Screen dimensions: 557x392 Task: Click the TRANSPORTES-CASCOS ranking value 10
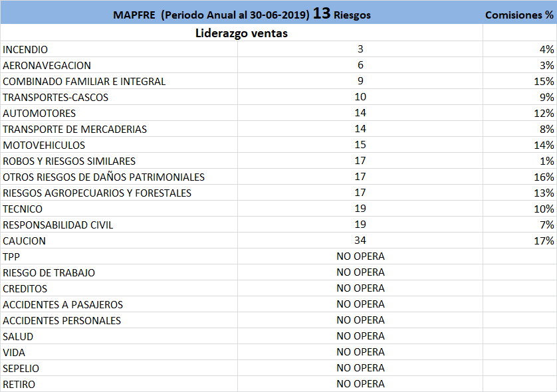(360, 97)
